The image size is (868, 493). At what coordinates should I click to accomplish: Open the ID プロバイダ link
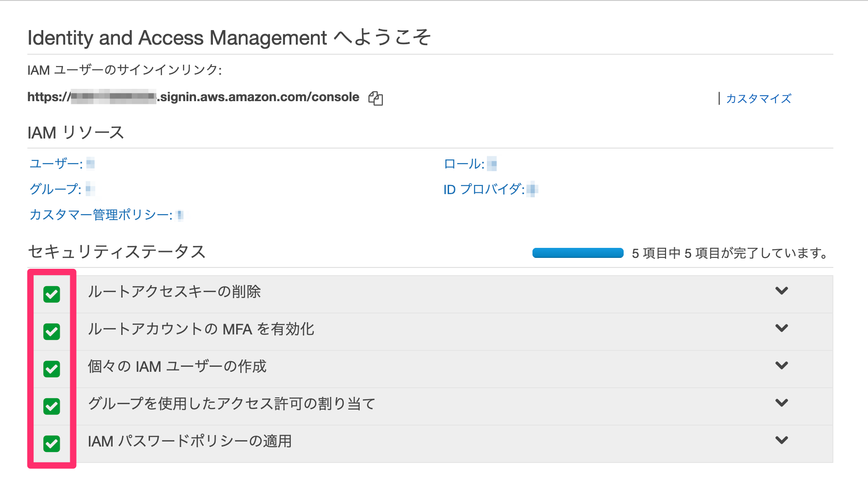coord(484,189)
